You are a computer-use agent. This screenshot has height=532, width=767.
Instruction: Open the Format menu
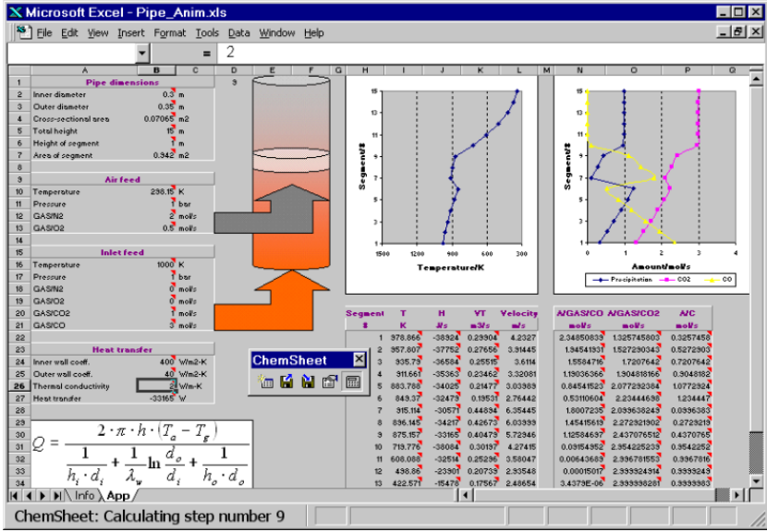[170, 33]
